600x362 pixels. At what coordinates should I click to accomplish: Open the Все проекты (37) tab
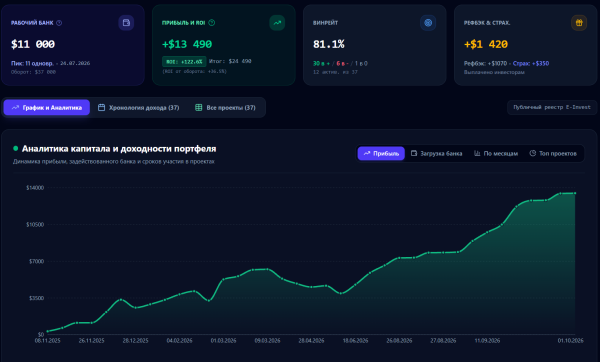pyautogui.click(x=225, y=108)
